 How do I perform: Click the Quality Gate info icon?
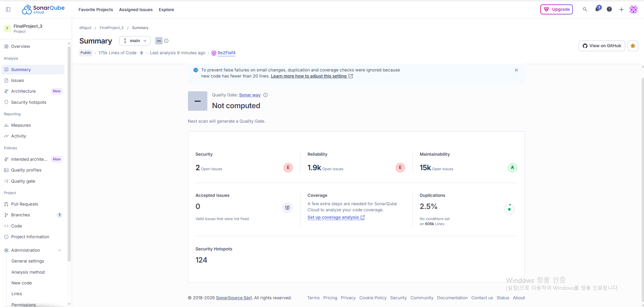pos(265,95)
